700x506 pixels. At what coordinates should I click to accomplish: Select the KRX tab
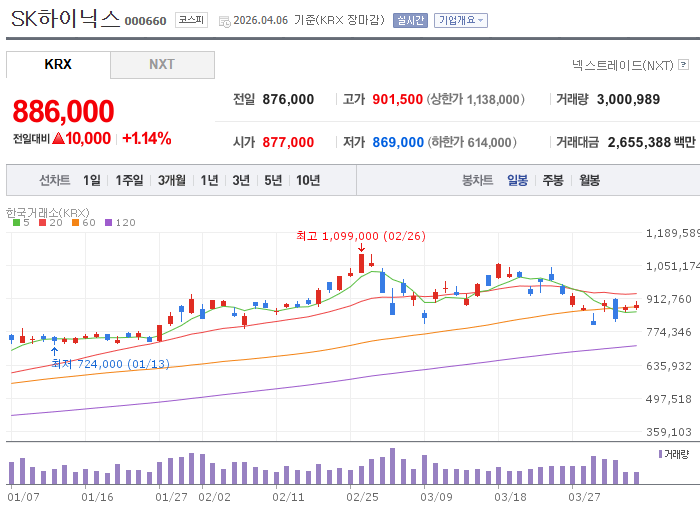[58, 64]
